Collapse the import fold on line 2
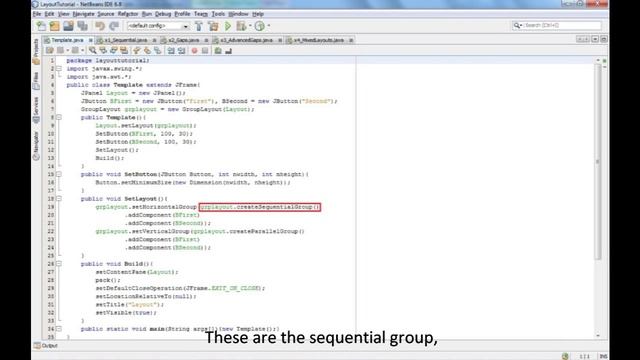Image resolution: width=640 pixels, height=360 pixels. pos(59,69)
